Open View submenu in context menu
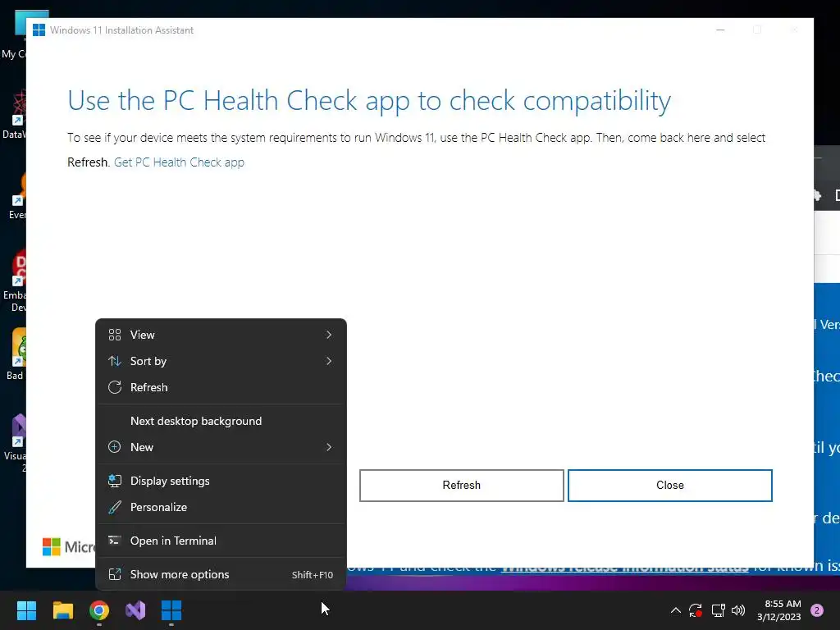840x630 pixels. point(221,335)
